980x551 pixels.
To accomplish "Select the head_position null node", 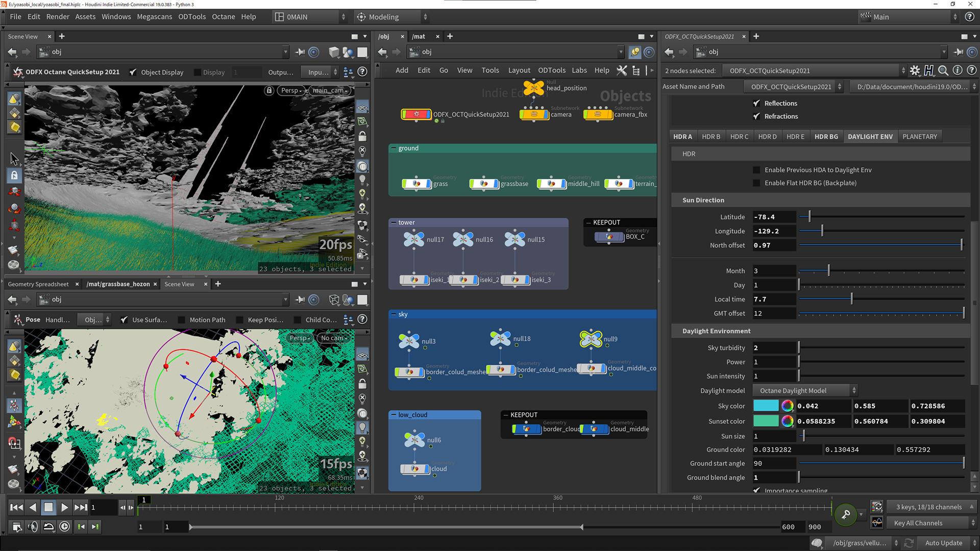I will pos(534,88).
